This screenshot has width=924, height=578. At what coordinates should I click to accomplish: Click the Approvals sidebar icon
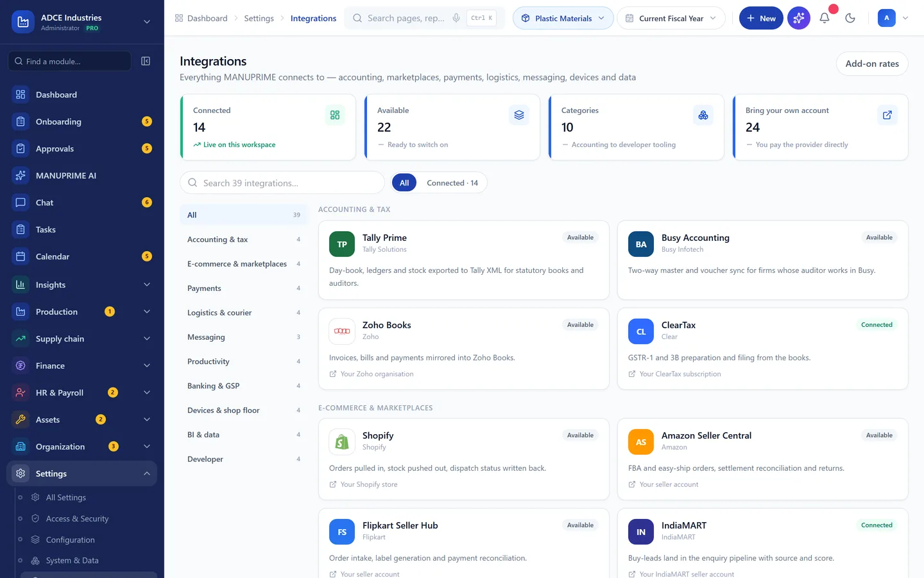point(21,148)
